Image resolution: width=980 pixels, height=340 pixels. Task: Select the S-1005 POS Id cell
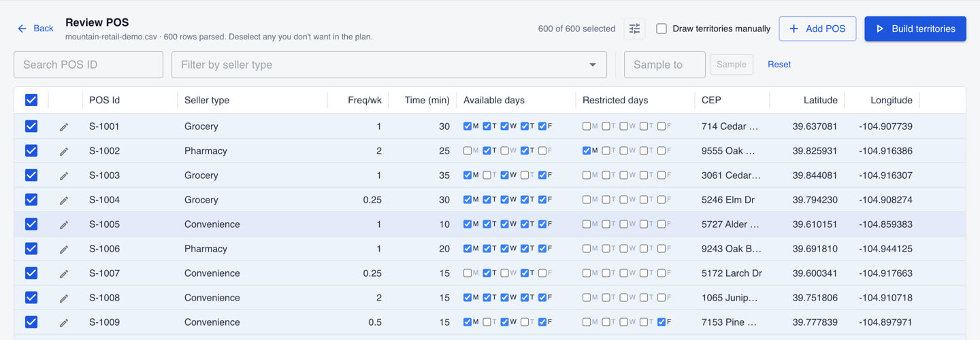(104, 224)
